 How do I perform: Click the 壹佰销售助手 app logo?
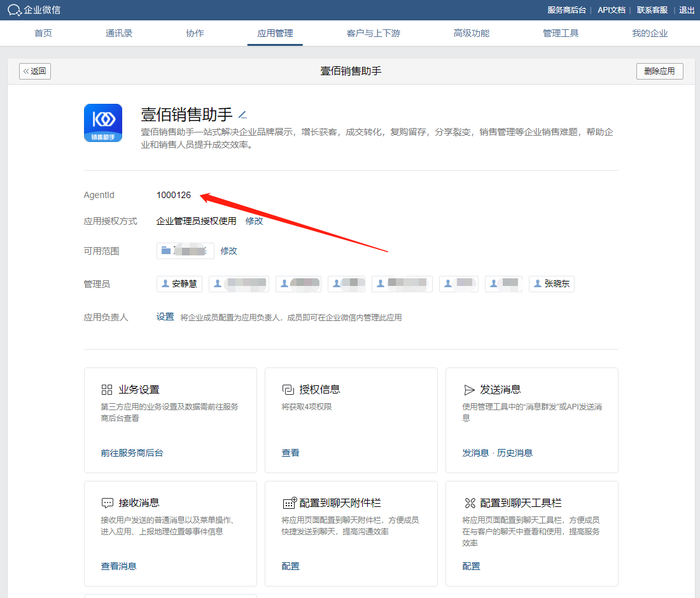point(103,123)
